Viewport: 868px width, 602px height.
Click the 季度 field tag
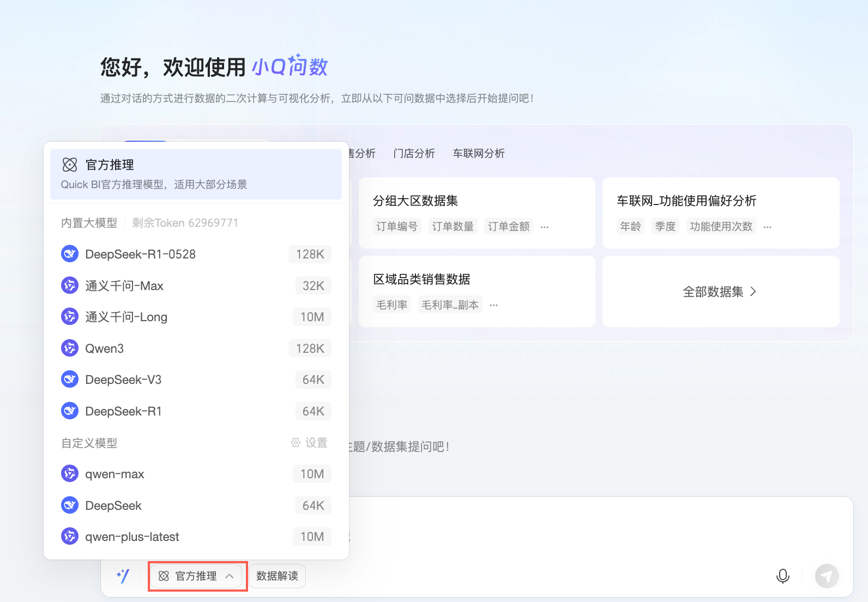tap(665, 226)
